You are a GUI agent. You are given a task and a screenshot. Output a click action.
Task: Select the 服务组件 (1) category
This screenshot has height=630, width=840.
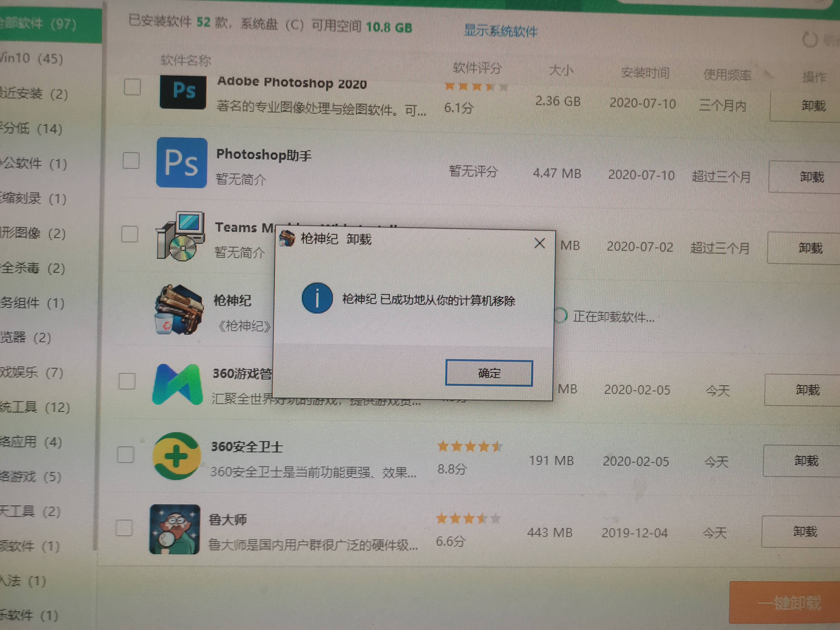(x=32, y=303)
